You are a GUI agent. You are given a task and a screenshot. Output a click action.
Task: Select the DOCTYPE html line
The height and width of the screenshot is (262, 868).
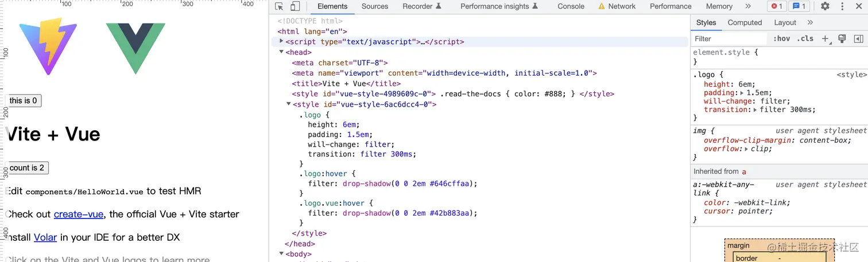click(310, 21)
